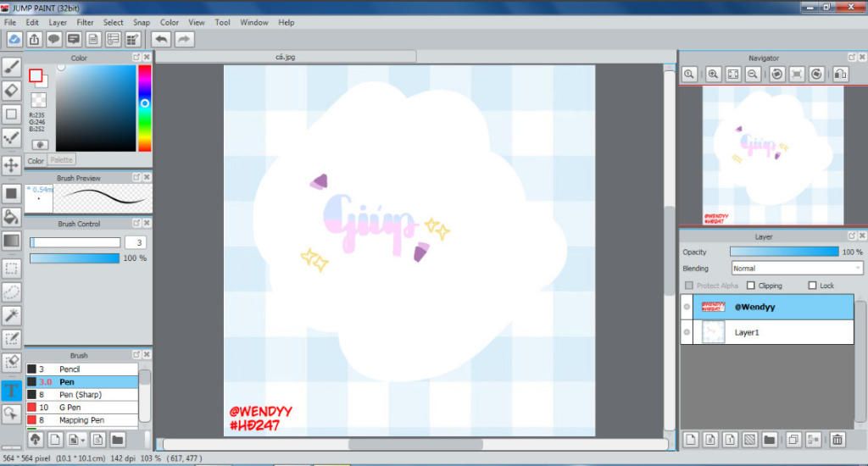Duplicate layer icon in Layer panel
868x466 pixels.
click(793, 440)
